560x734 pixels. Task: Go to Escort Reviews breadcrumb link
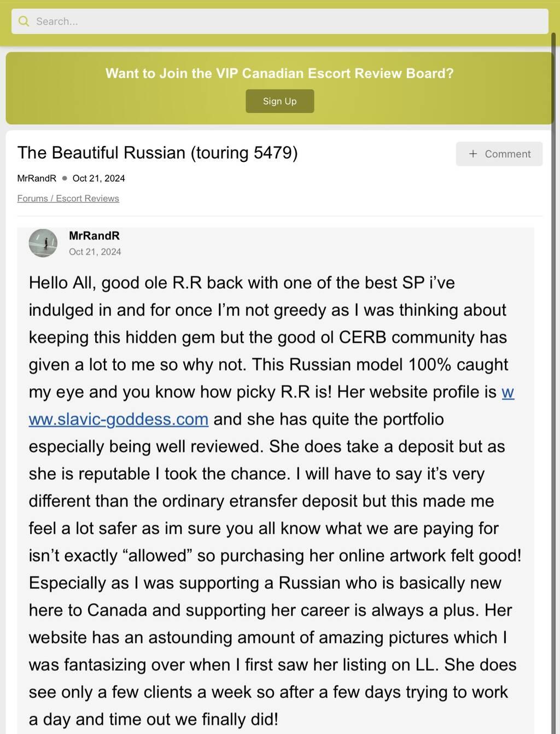pos(87,199)
